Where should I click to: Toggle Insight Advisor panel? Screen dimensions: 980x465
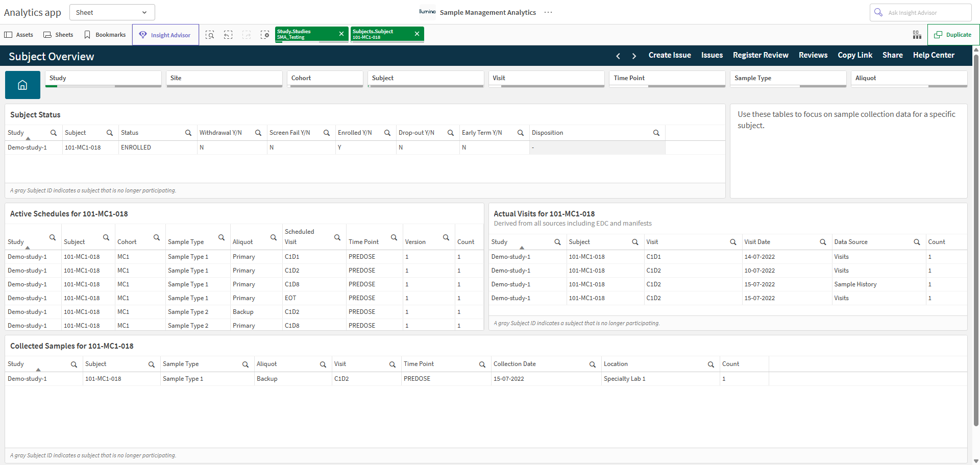point(165,35)
